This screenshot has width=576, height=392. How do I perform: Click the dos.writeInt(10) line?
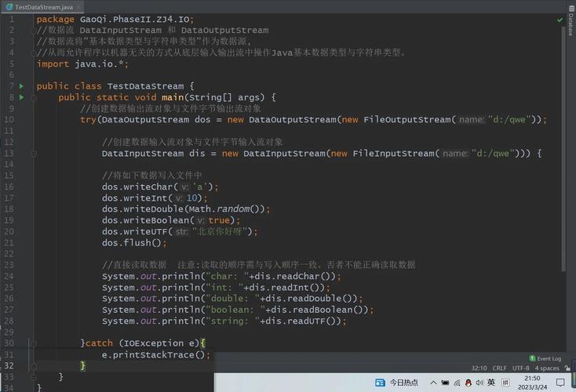[x=155, y=198]
